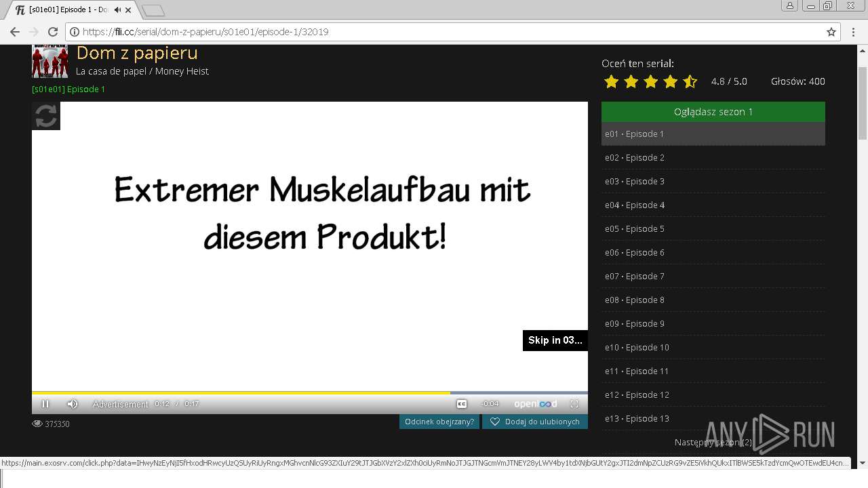
Task: Click the views eye icon
Action: (x=37, y=424)
